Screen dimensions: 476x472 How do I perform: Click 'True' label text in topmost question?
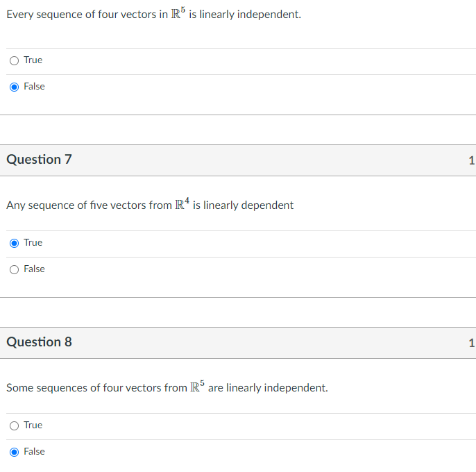33,60
